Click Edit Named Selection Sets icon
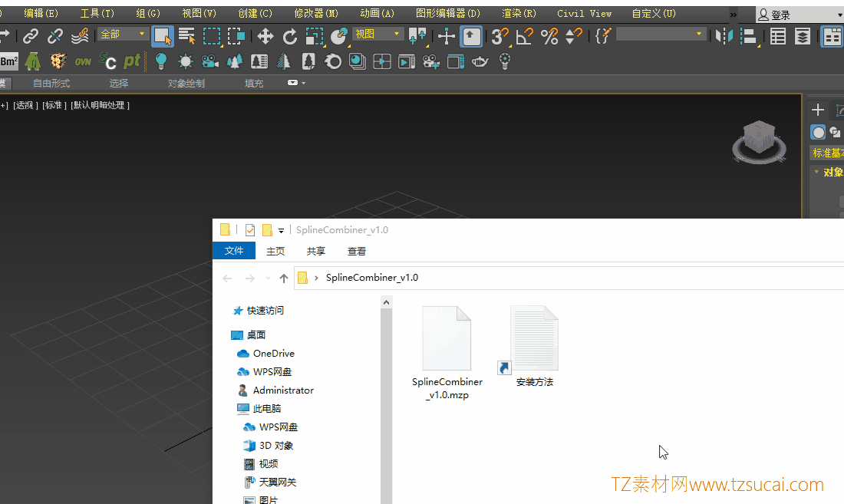 pyautogui.click(x=603, y=36)
